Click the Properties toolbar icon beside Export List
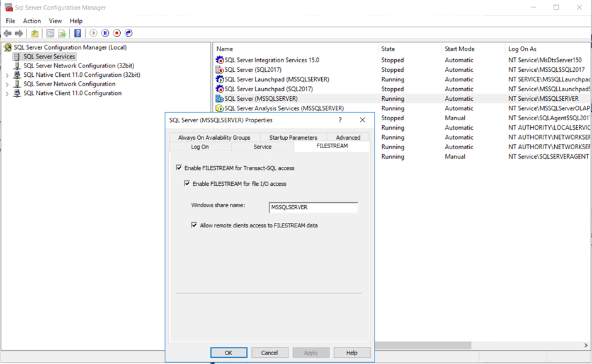Screen dimensions: 592x364 [x=50, y=33]
